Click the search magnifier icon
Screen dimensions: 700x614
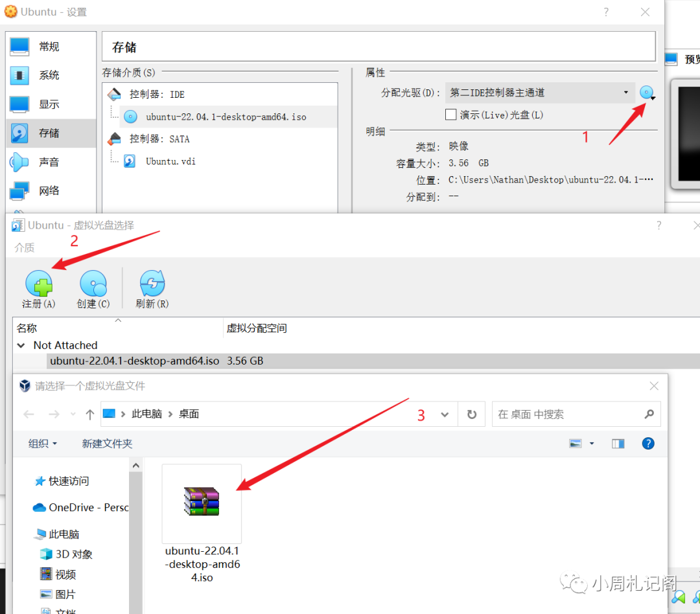pos(649,415)
